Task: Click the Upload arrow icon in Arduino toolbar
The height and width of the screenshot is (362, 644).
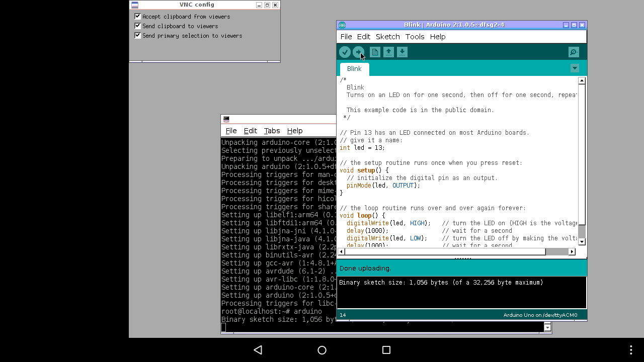Action: pos(358,52)
